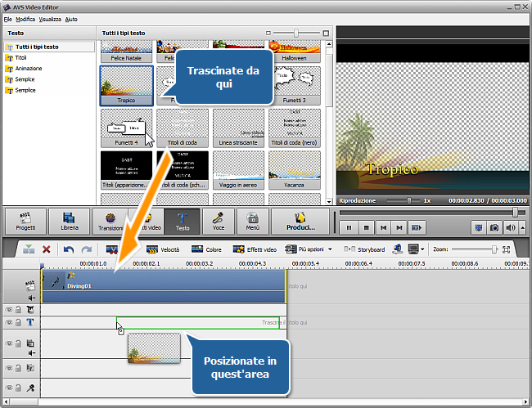This screenshot has width=532, height=408.
Task: Mute the main video track audio
Action: pos(32,298)
